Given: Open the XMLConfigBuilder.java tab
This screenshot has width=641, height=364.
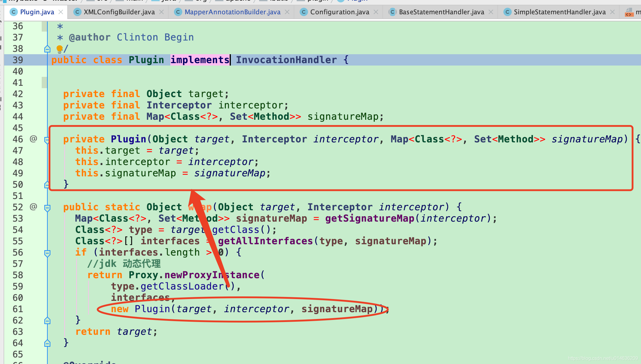Looking at the screenshot, I should [x=119, y=12].
